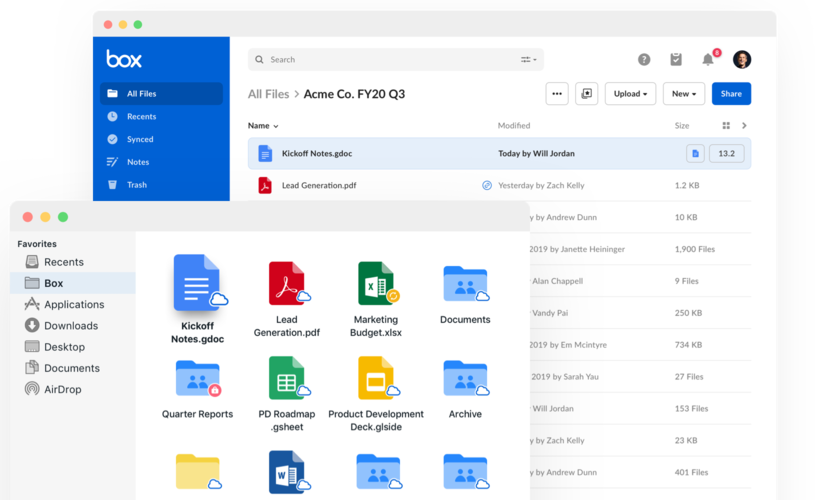
Task: Click the add to collection icon button
Action: coord(586,94)
